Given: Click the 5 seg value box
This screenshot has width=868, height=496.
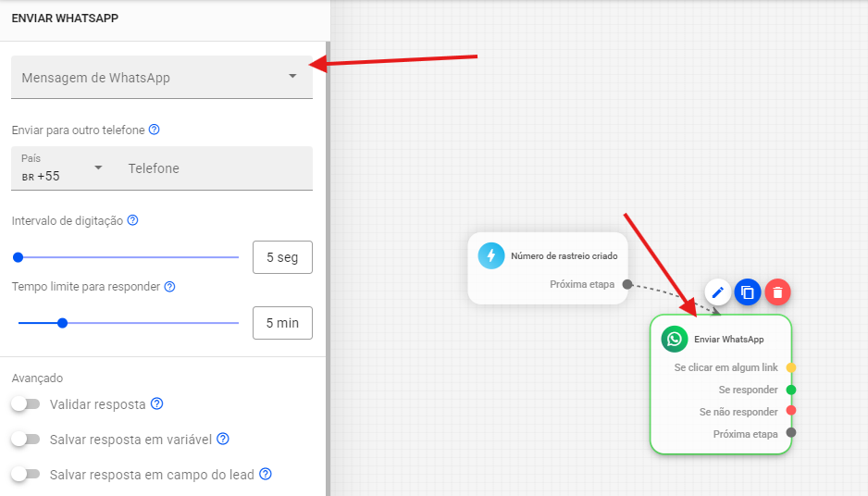Looking at the screenshot, I should [282, 257].
